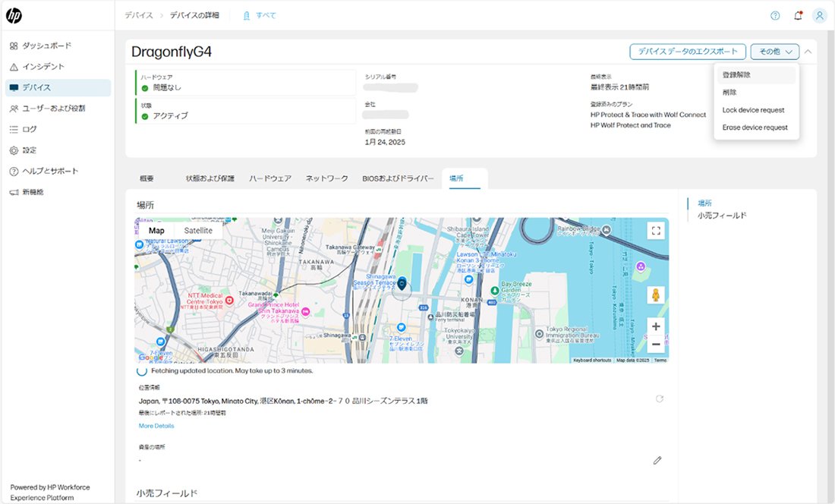Click the Rainbow Bridge marker on the map
Screen dimensions: 835x504
607,230
